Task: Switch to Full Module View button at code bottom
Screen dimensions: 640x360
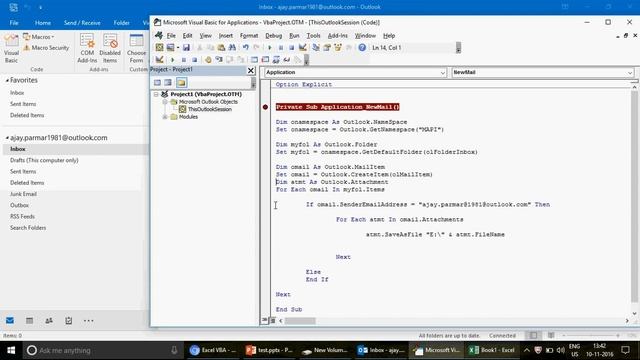Action: click(x=272, y=320)
